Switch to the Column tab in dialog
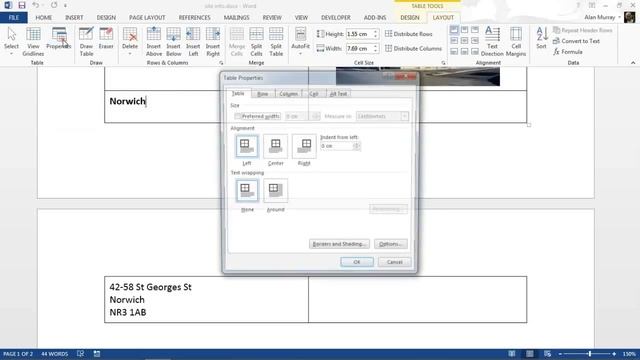This screenshot has height=360, width=640. (x=289, y=94)
